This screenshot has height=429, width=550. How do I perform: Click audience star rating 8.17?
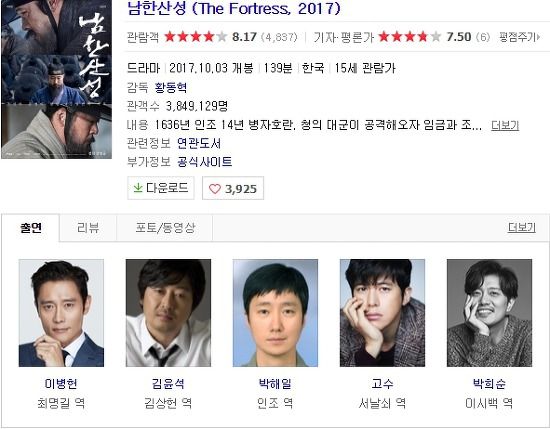tap(211, 36)
